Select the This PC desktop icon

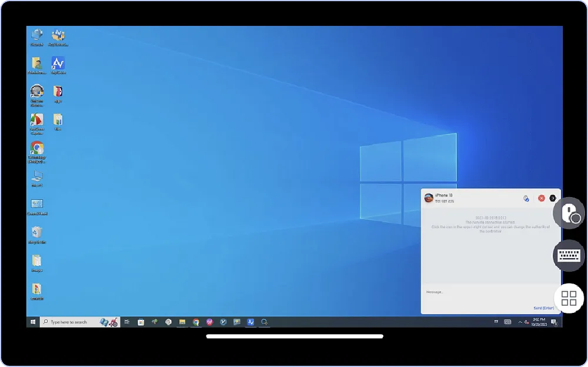click(x=36, y=176)
